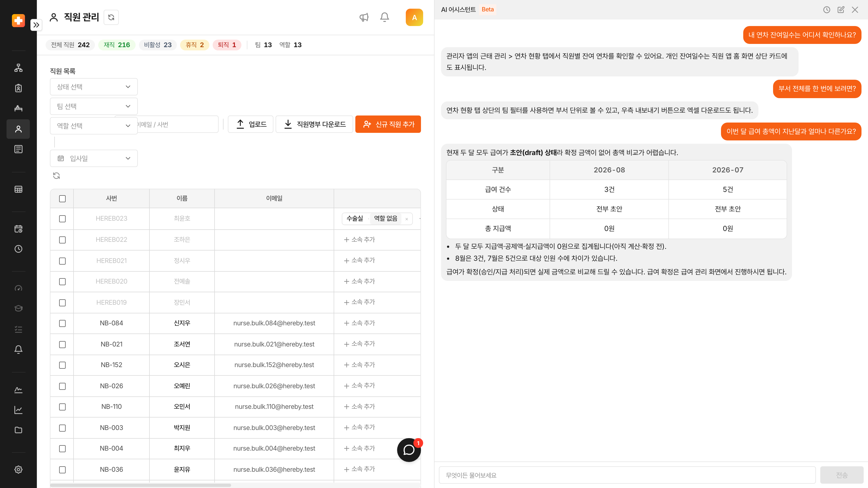The image size is (868, 488).
Task: Sort by the 사번 column header
Action: (111, 198)
